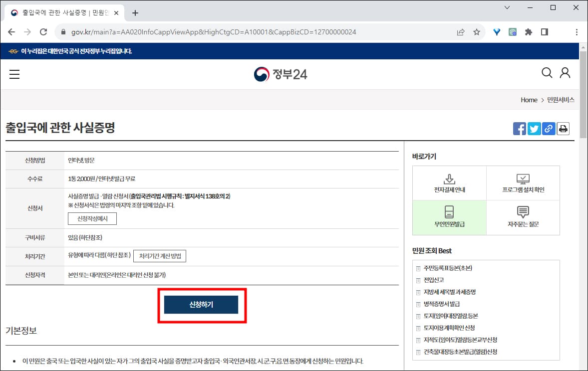This screenshot has height=371, width=588.
Task: Open 주민등록표등본(초본) service link
Action: pyautogui.click(x=448, y=268)
